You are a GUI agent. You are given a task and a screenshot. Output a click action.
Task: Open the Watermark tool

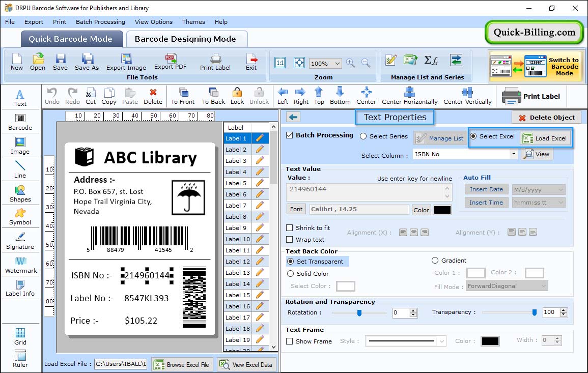point(21,265)
